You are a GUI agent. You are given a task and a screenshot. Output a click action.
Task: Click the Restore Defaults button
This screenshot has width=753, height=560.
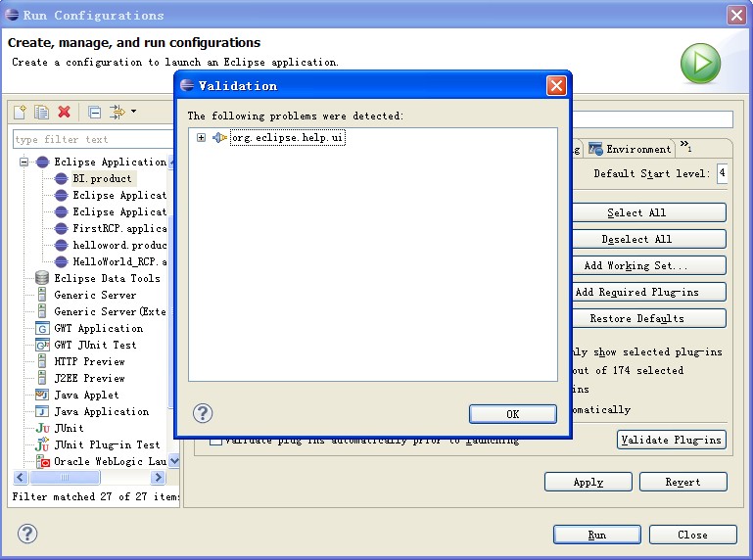pyautogui.click(x=648, y=318)
